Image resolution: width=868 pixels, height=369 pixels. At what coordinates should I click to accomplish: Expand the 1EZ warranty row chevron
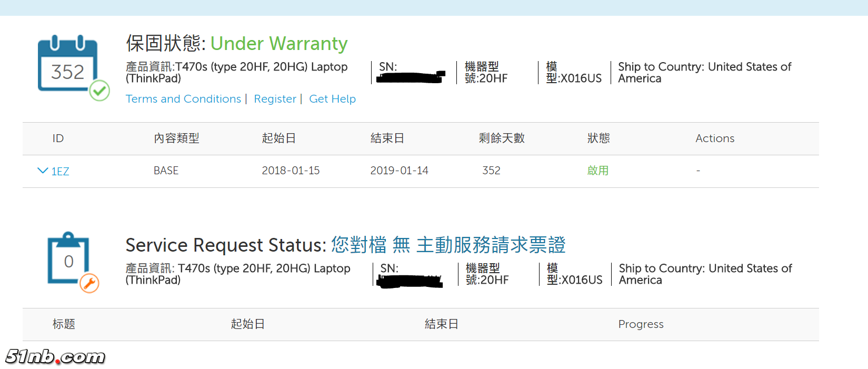43,171
